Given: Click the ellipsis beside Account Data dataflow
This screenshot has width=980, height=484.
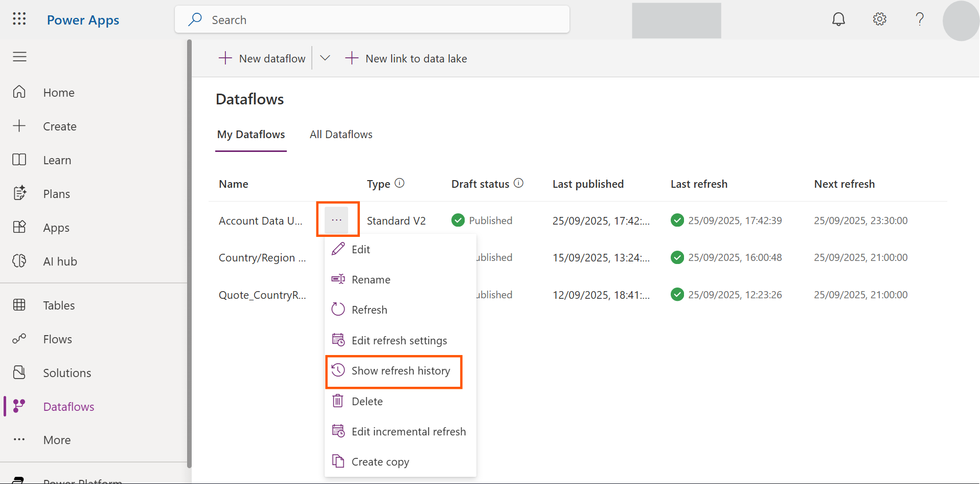Looking at the screenshot, I should coord(336,220).
